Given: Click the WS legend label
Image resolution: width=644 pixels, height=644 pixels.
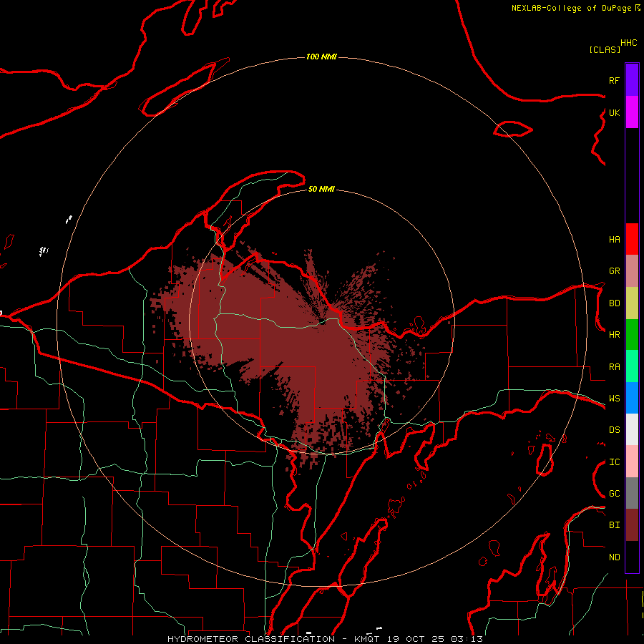Looking at the screenshot, I should [x=614, y=398].
